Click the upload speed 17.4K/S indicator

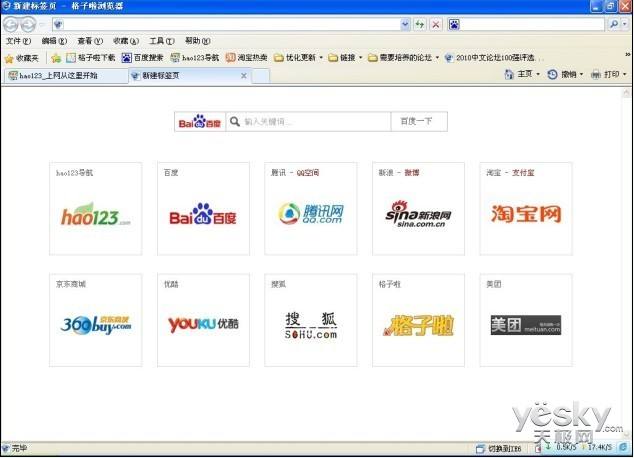tap(595, 447)
